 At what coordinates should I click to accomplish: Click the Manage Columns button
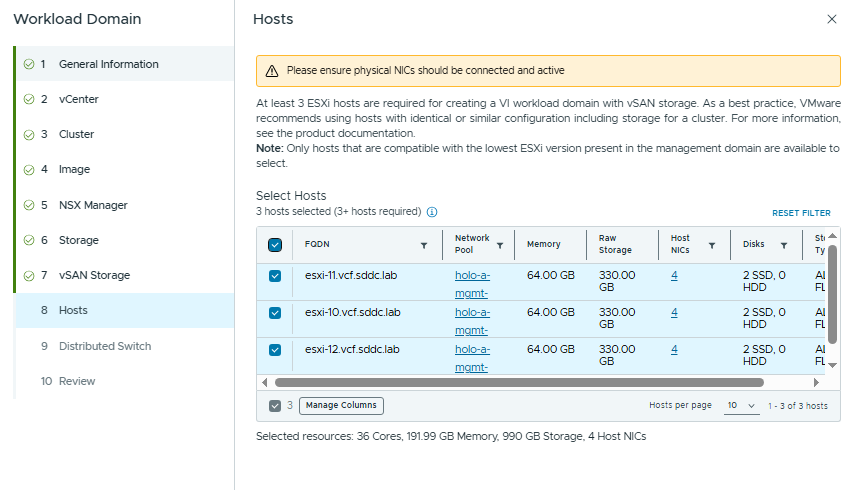[341, 406]
